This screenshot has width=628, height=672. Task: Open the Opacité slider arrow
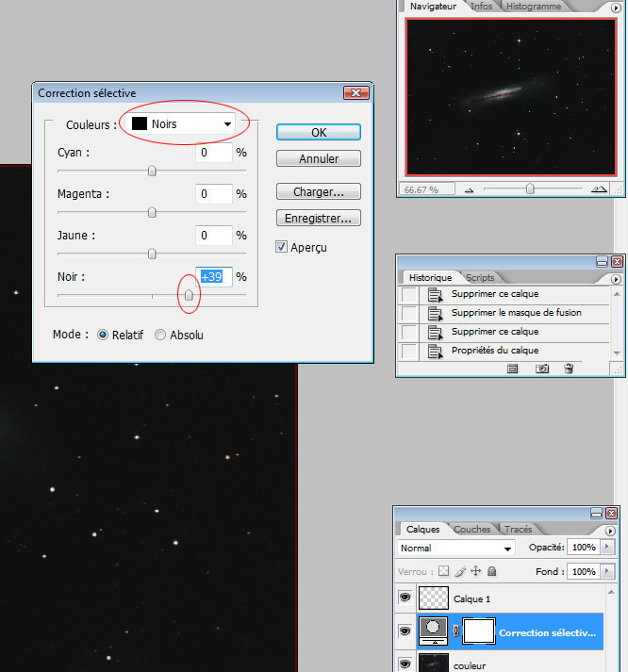tap(607, 547)
